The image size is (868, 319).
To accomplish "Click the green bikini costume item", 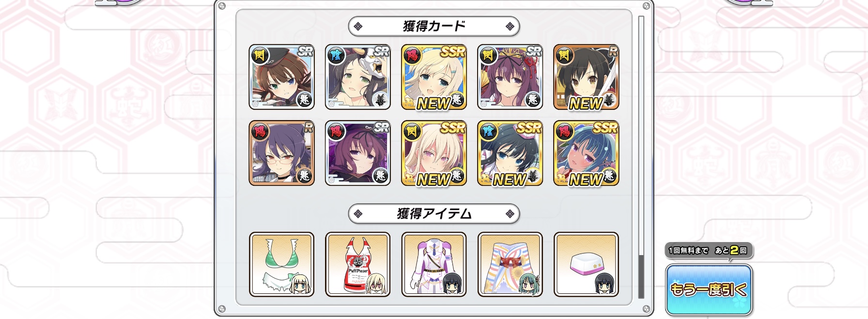I will click(x=281, y=264).
